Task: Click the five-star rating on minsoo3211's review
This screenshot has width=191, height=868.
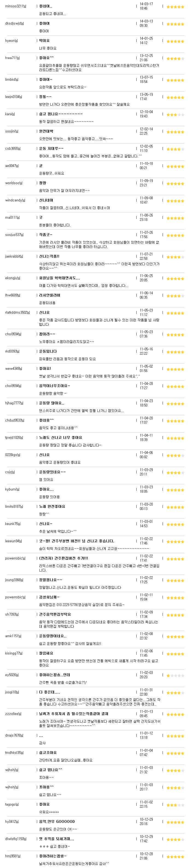Action: point(175,7)
